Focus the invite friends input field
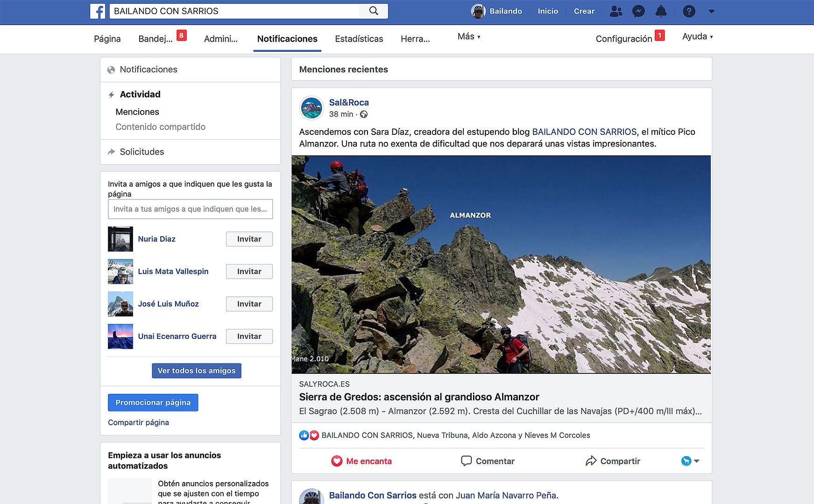Image resolution: width=814 pixels, height=504 pixels. tap(191, 209)
